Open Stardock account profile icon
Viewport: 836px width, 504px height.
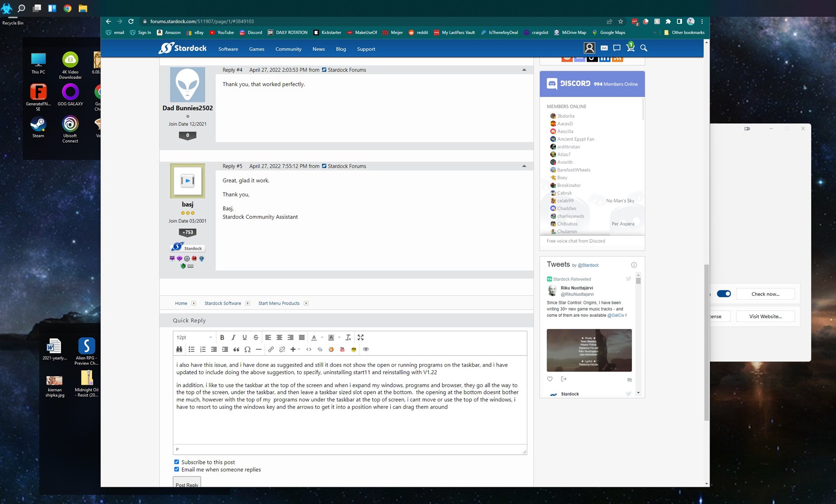click(590, 48)
